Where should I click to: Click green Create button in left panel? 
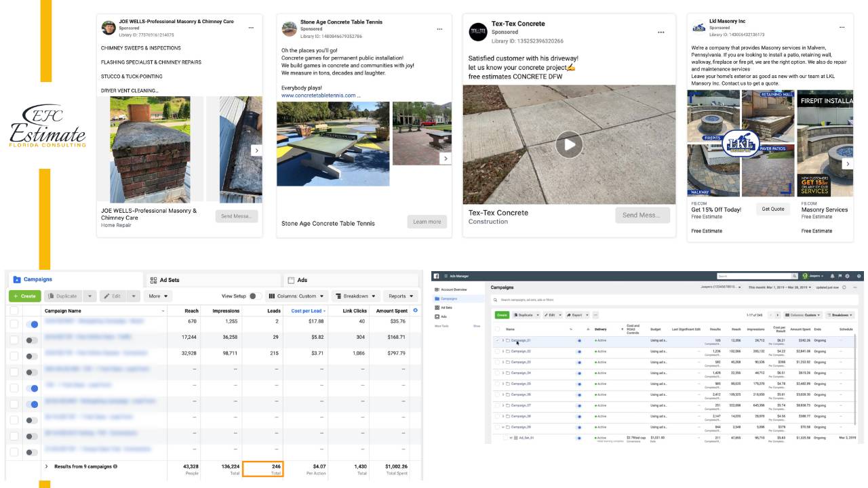pyautogui.click(x=24, y=296)
